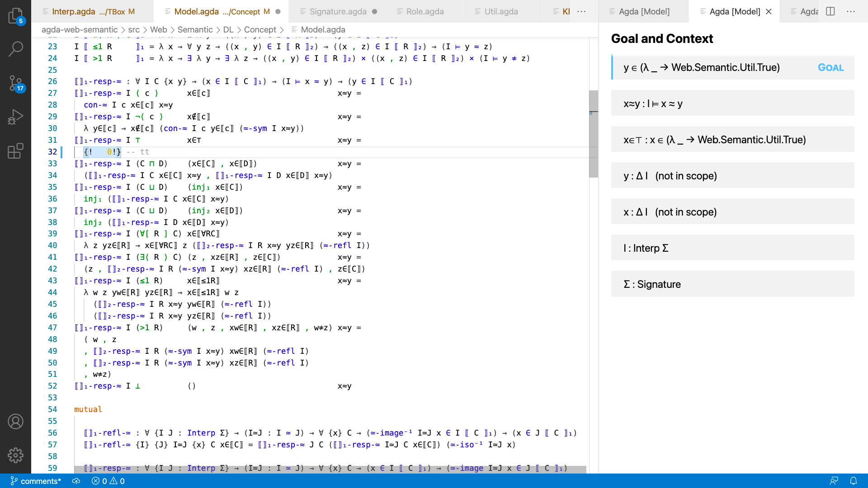Click the sync changes icon next to branch name
This screenshot has width=868, height=488.
(x=76, y=481)
